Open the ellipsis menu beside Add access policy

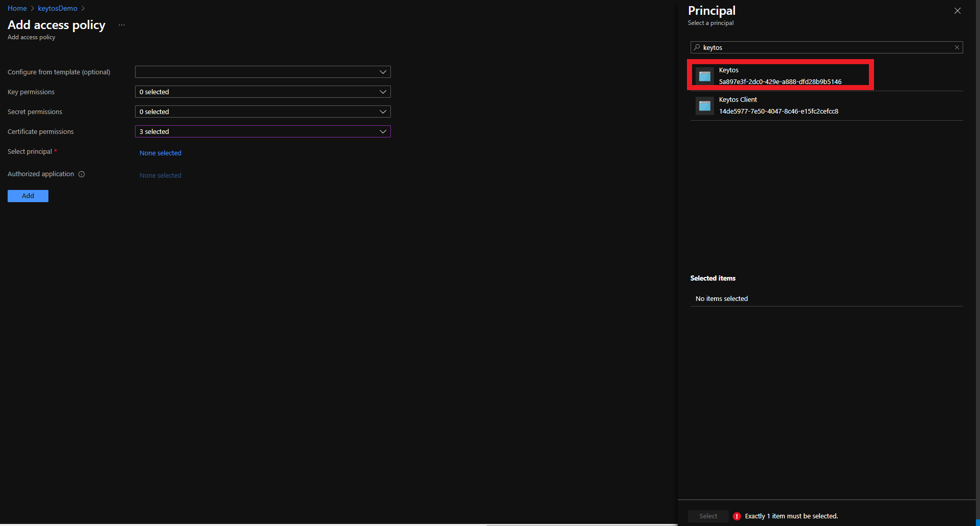[122, 25]
